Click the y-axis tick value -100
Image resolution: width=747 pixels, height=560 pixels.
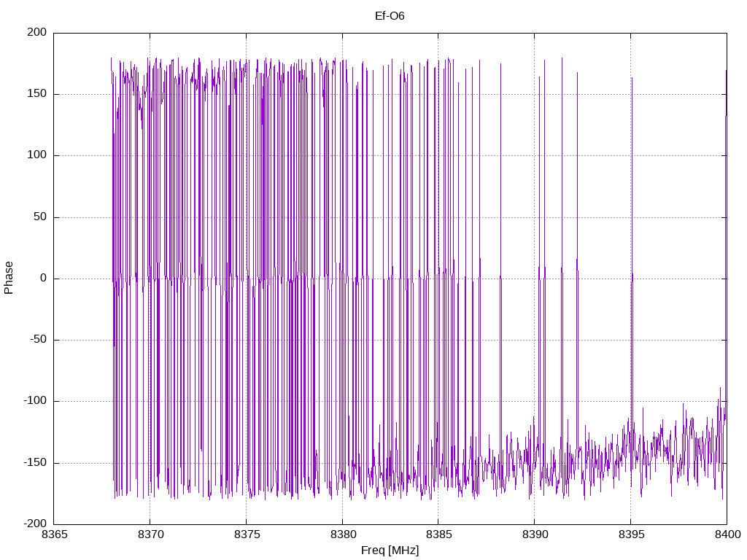[x=35, y=401]
